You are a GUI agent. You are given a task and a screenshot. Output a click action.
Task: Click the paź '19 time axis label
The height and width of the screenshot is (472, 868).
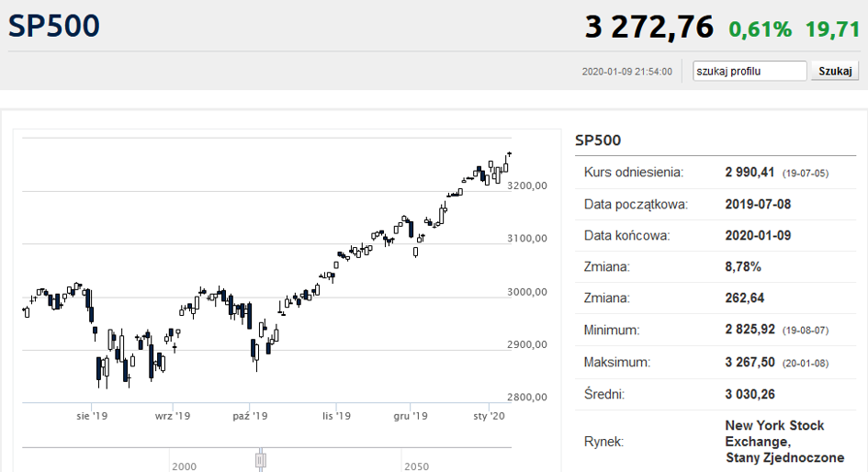pos(250,416)
